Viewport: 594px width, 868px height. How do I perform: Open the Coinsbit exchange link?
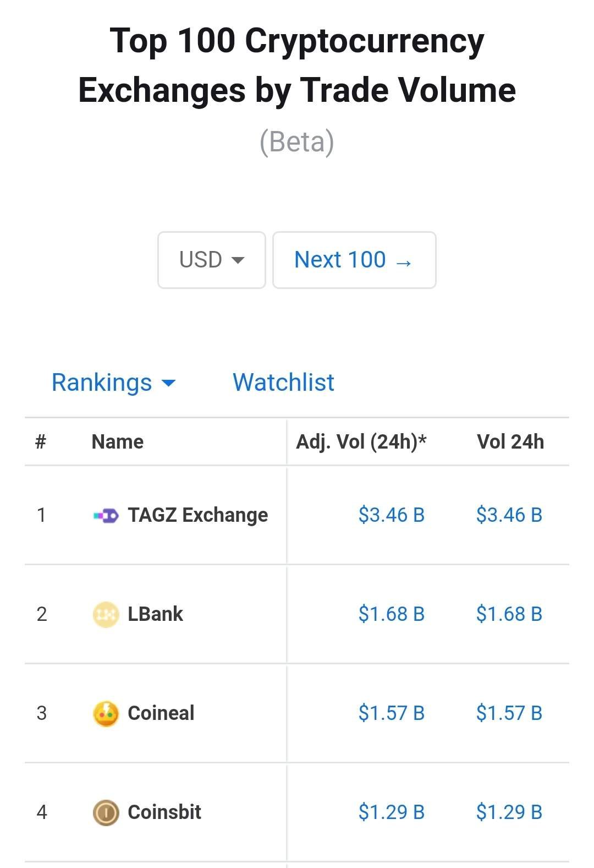(164, 812)
